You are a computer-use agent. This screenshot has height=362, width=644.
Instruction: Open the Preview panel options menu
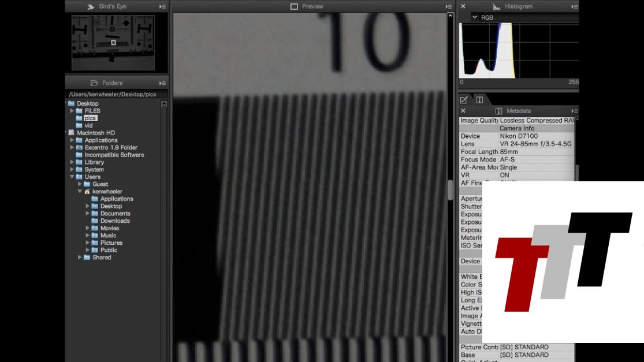(x=449, y=6)
